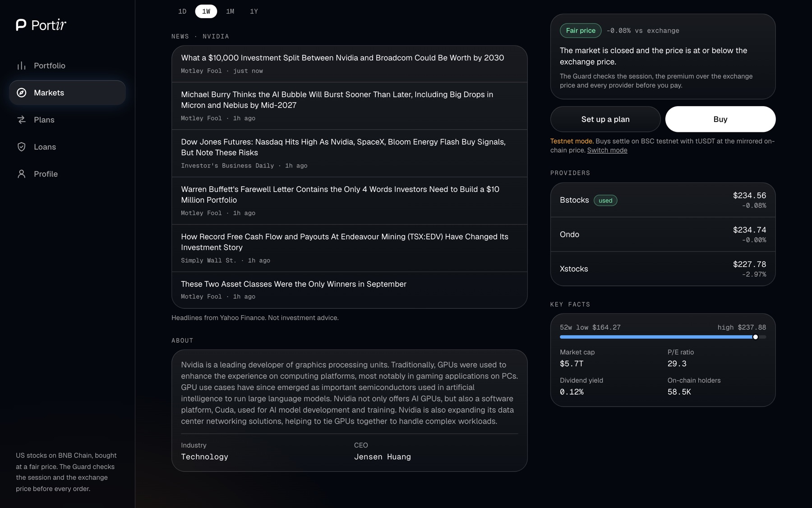Choose the 1Y chart range

pos(254,11)
